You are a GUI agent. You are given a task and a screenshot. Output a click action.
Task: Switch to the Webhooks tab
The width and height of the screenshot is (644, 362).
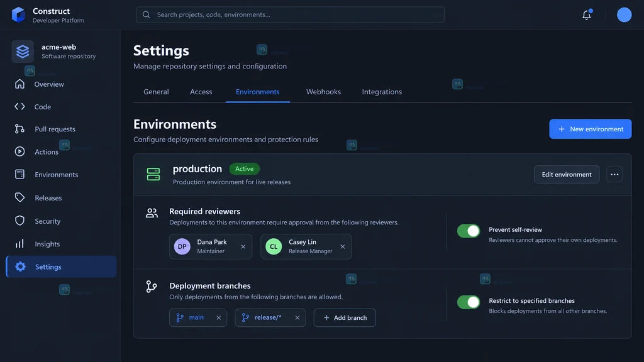coord(323,92)
